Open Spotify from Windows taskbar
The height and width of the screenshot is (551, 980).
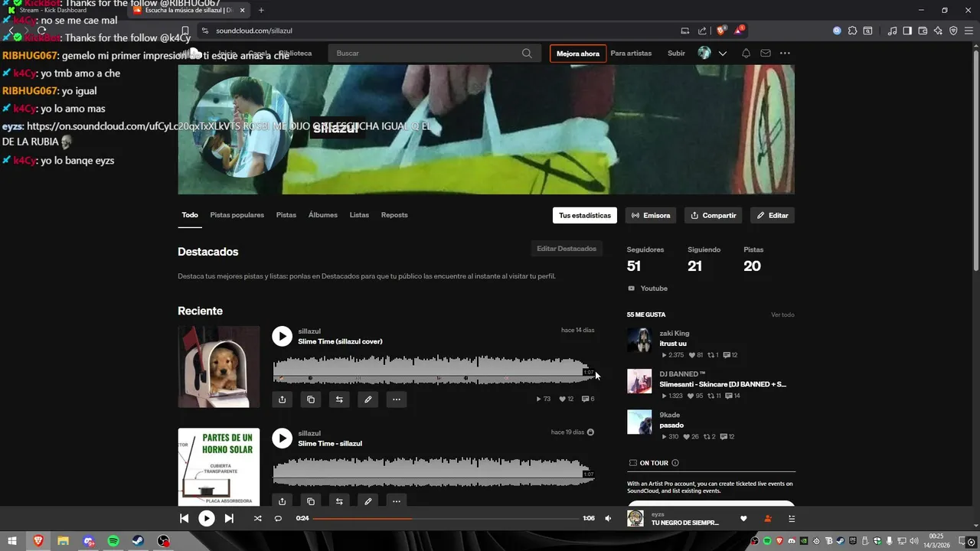[113, 541]
